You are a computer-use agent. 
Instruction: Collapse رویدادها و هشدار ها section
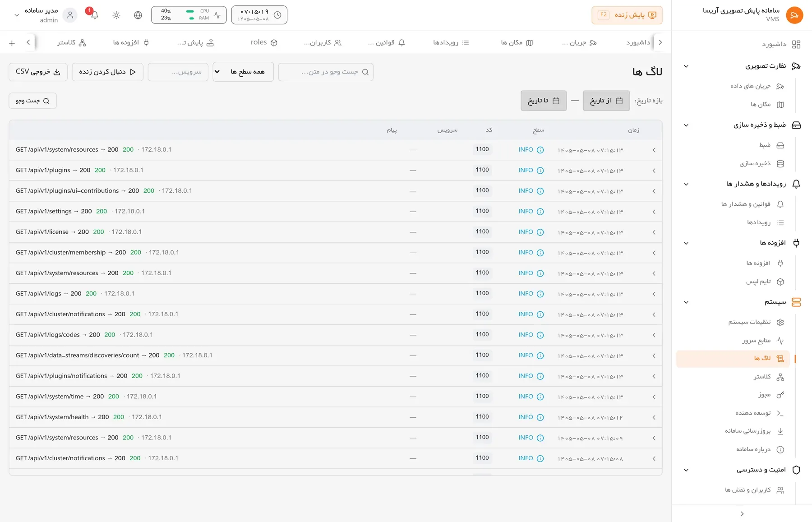tap(686, 184)
